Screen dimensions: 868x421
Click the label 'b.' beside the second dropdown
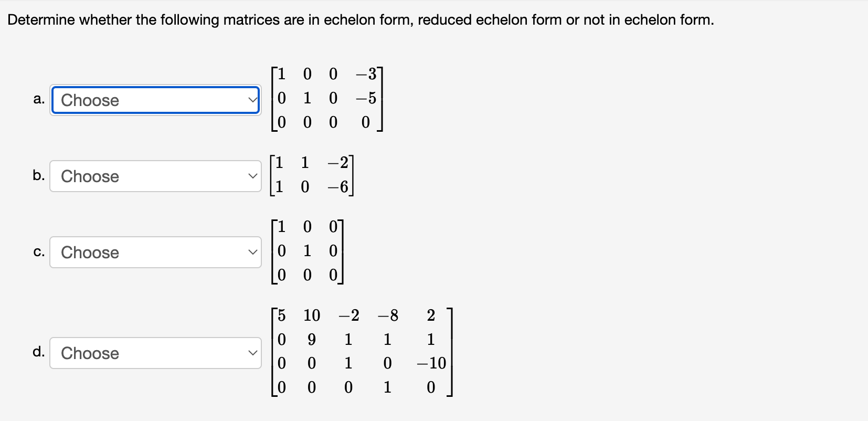tap(38, 176)
